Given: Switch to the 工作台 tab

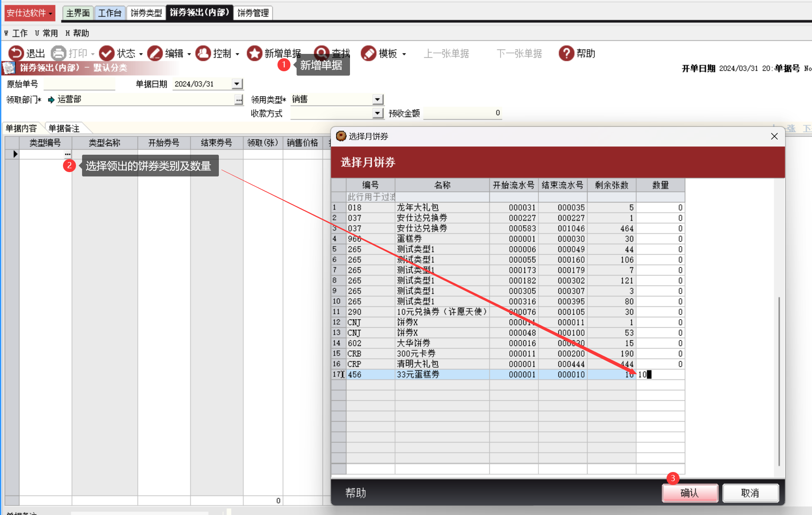Looking at the screenshot, I should click(x=109, y=13).
